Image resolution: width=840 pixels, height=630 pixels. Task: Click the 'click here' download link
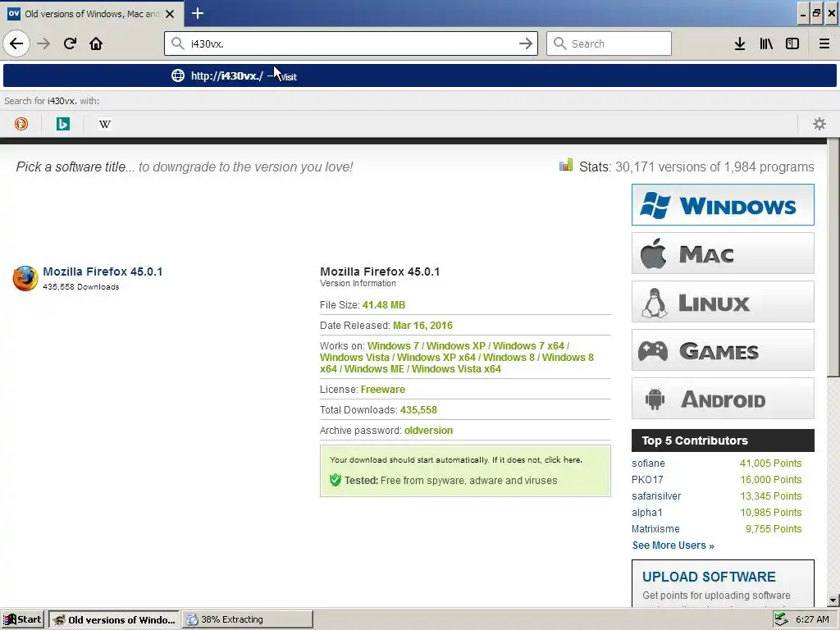pos(563,459)
